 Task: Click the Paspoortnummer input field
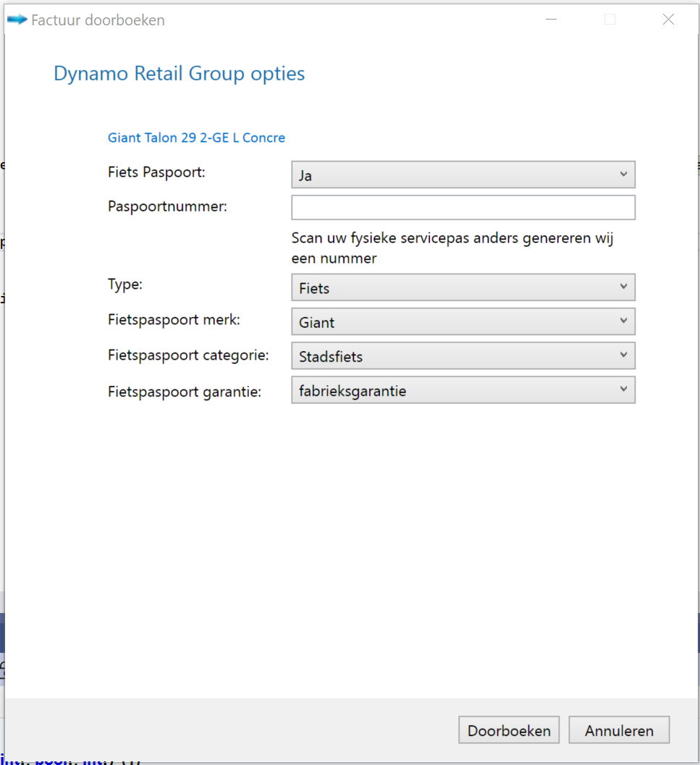click(x=463, y=208)
